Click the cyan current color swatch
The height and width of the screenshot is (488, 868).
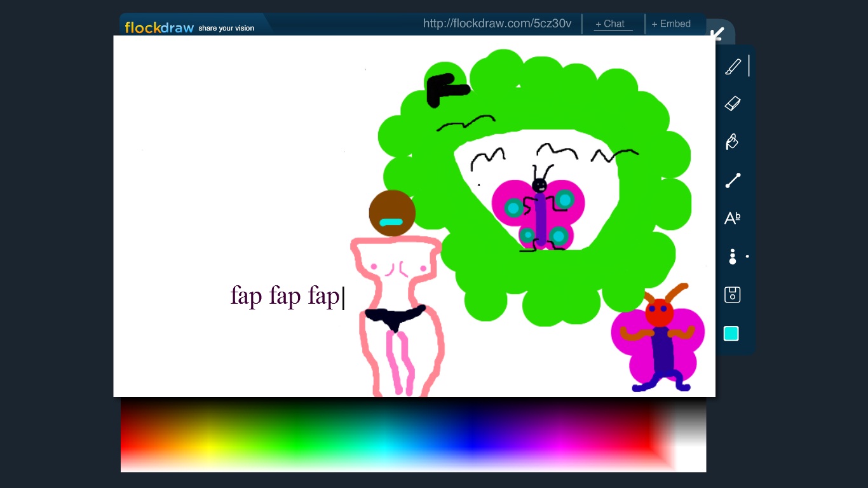(731, 334)
